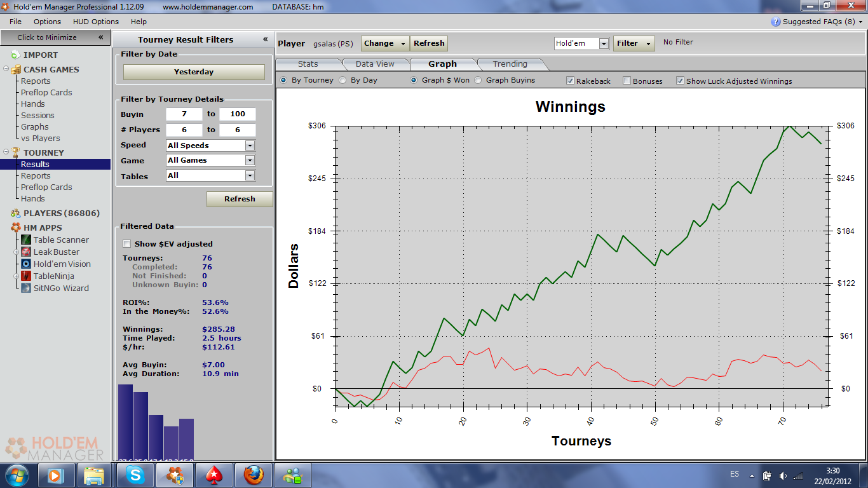Click the maximum # Players field
Viewport: 868px width, 488px height.
click(x=238, y=130)
